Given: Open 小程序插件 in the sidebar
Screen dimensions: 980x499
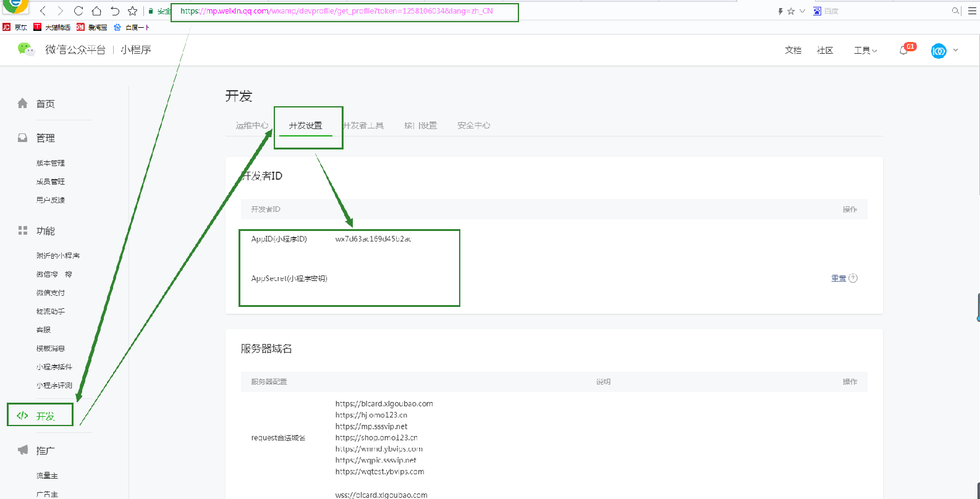Looking at the screenshot, I should click(54, 367).
